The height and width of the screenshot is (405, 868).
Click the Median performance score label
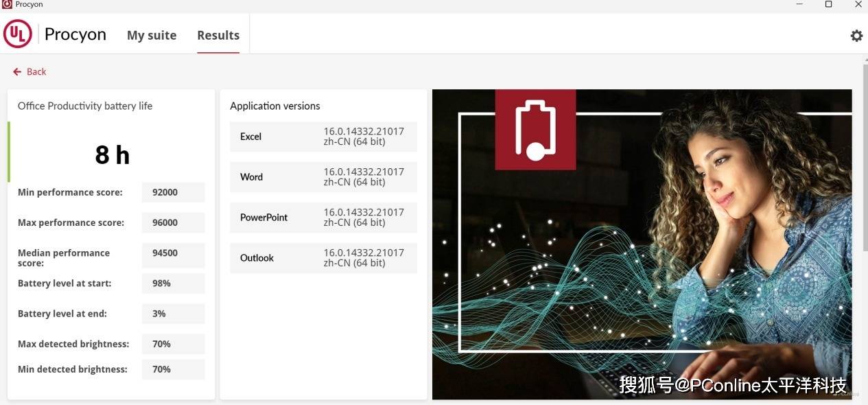tap(64, 258)
